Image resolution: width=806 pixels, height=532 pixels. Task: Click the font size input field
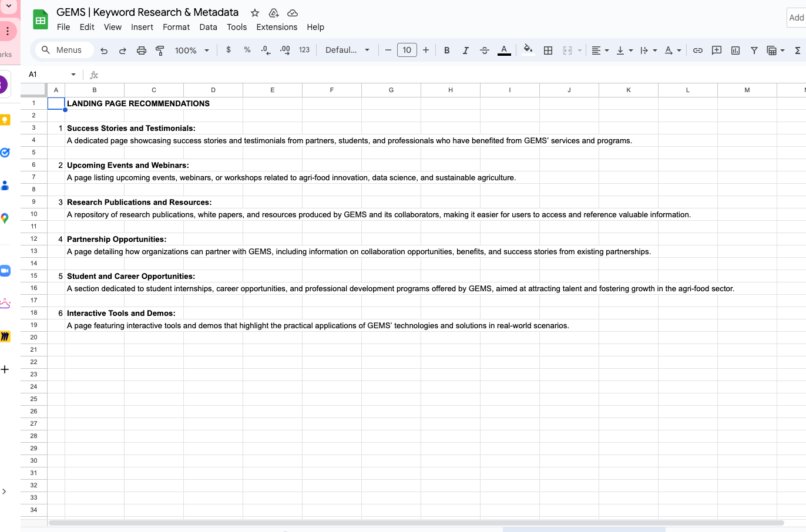407,50
